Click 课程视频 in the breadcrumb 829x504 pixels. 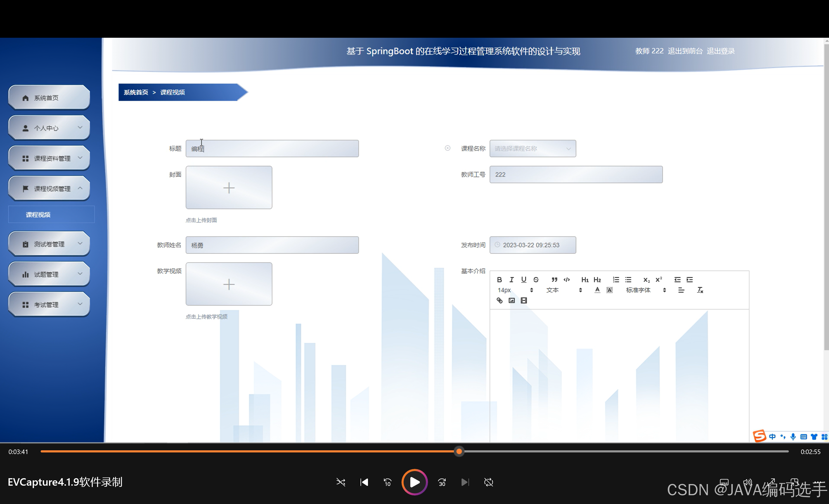point(173,92)
